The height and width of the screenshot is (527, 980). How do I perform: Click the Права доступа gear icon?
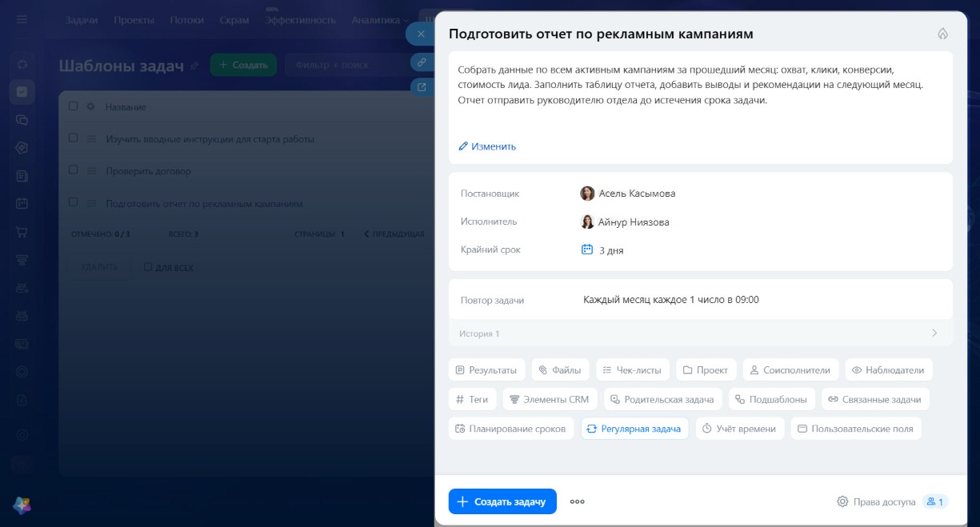[x=842, y=501]
